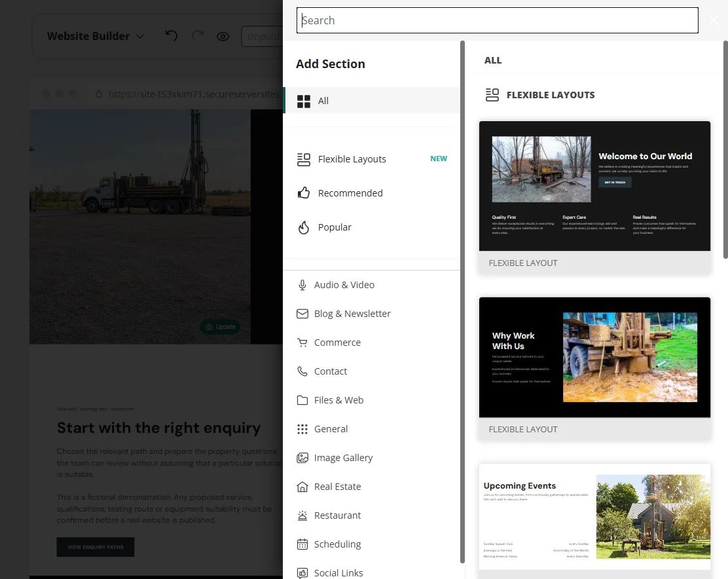728x579 pixels.
Task: Click the Flexible Layouts header icon
Action: [492, 95]
